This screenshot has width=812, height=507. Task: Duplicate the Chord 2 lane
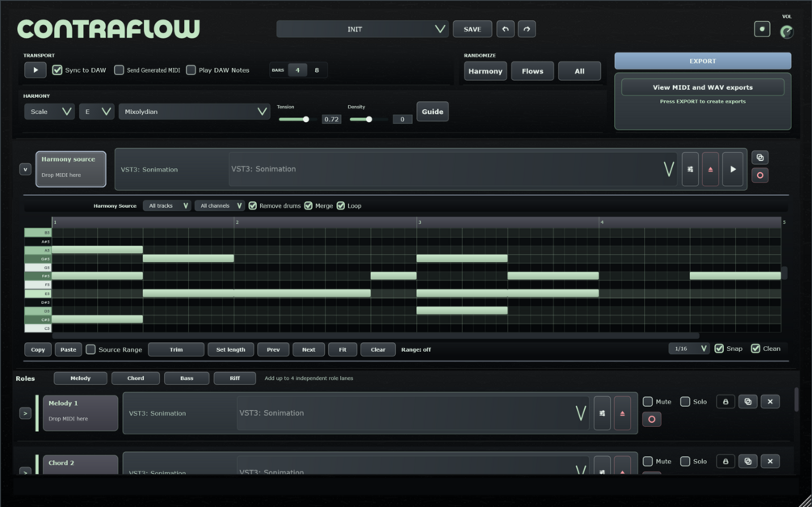click(x=748, y=462)
